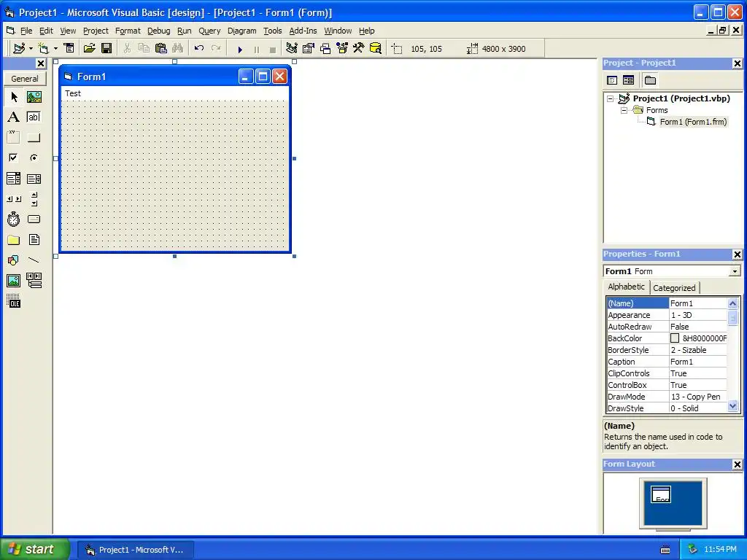Open Project Explorer from the toolbar
Screen dimensions: 747x560
click(x=292, y=49)
